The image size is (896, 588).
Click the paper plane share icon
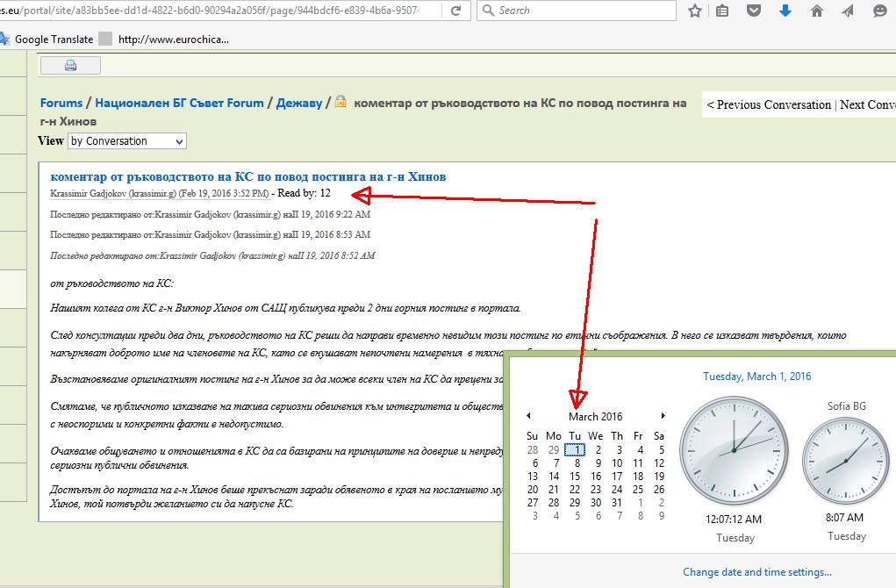click(848, 11)
